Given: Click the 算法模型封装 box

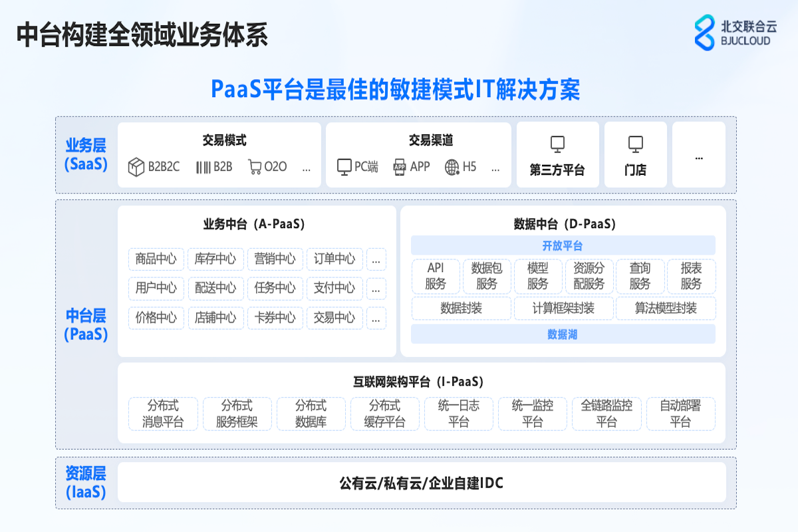Looking at the screenshot, I should [665, 309].
